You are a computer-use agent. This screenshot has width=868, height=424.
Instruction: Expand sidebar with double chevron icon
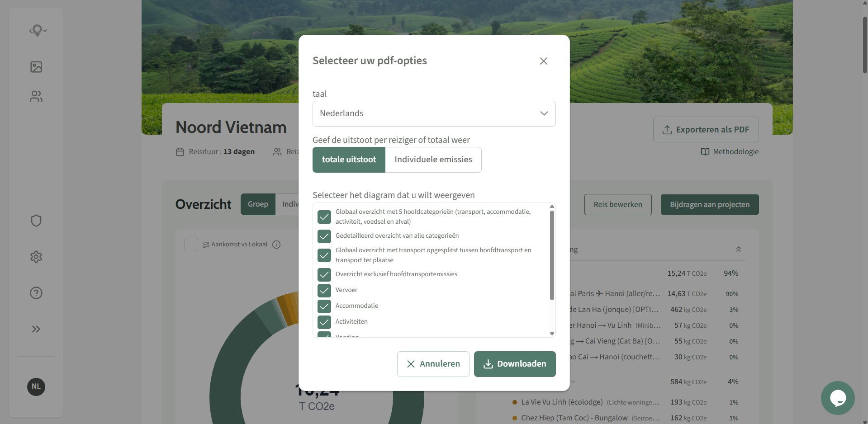tap(36, 329)
